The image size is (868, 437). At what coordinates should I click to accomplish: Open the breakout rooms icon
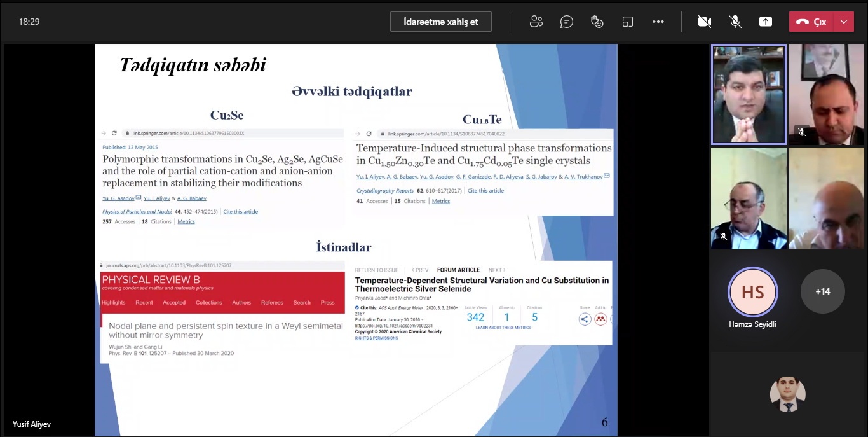coord(628,22)
